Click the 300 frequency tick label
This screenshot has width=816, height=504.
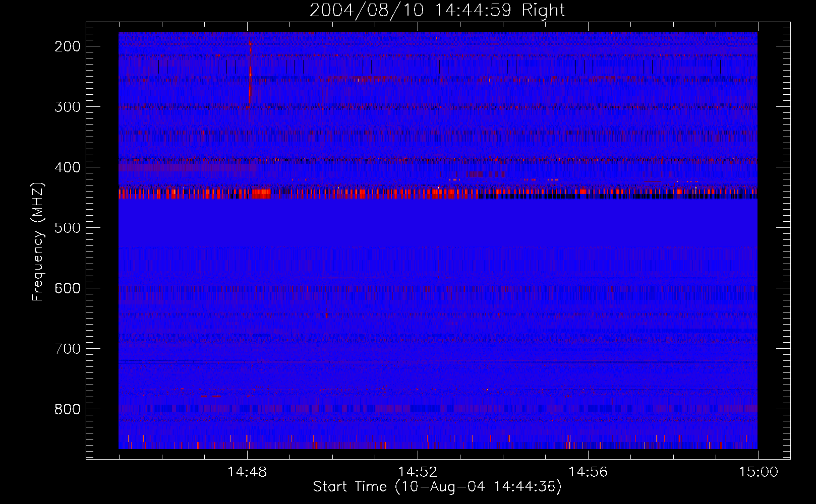click(x=67, y=107)
